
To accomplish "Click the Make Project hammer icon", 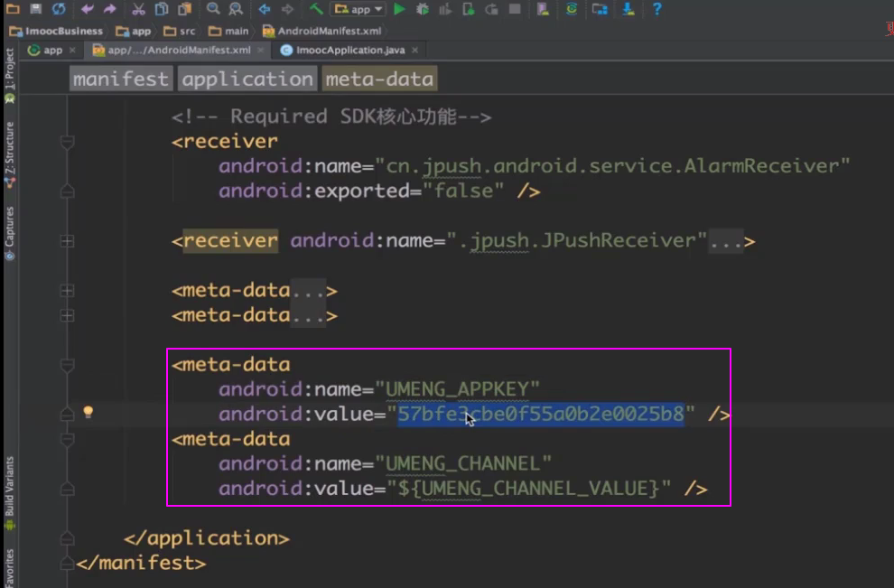I will pyautogui.click(x=315, y=9).
